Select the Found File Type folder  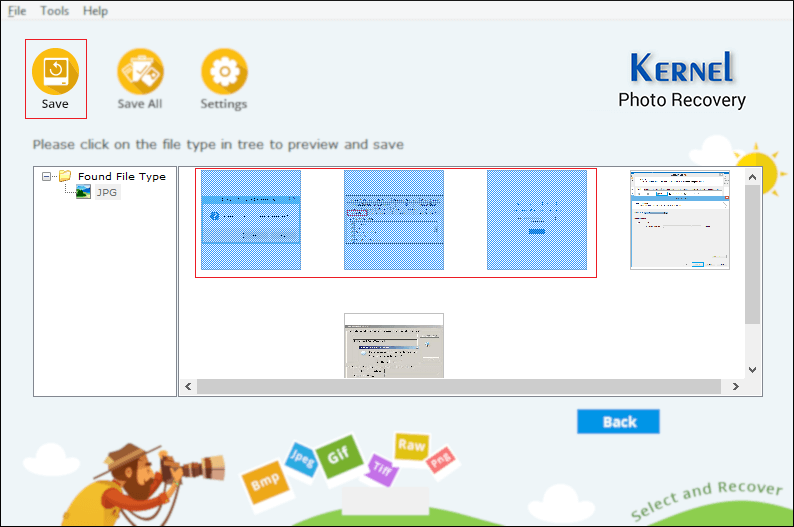coord(121,176)
